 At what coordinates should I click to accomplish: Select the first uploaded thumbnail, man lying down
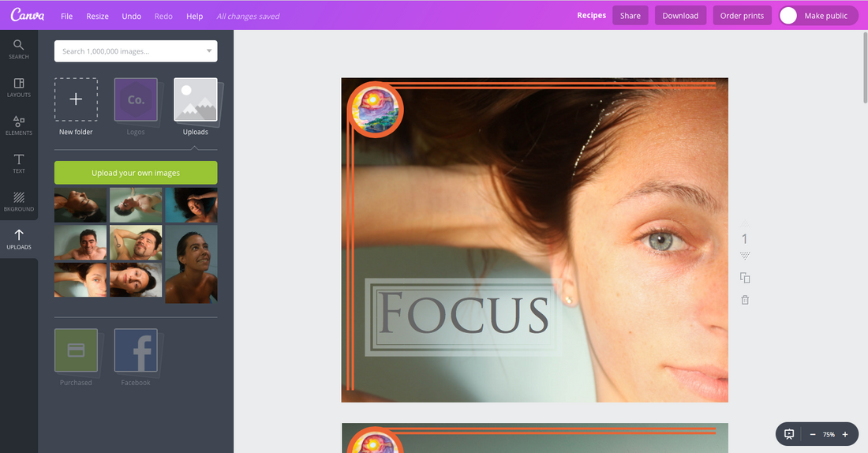[x=80, y=205]
